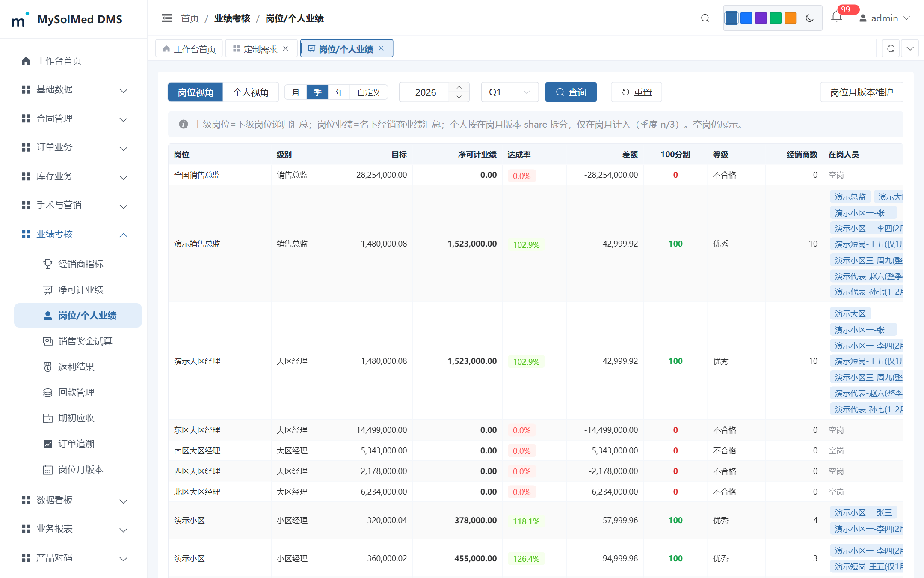
Task: Open 回款管理 menu item
Action: click(78, 393)
